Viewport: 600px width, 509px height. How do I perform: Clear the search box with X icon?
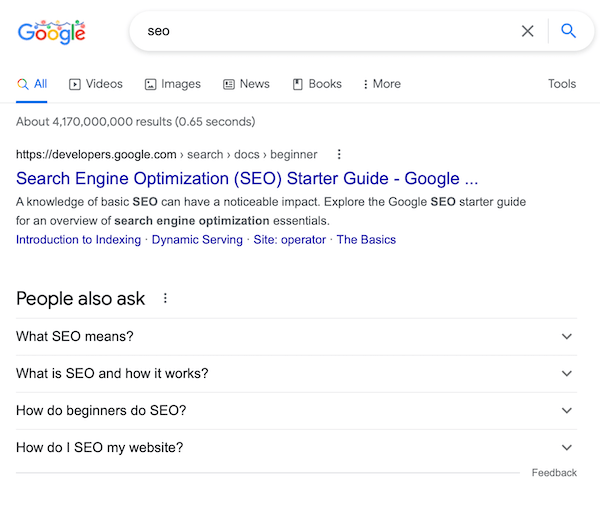[x=527, y=31]
